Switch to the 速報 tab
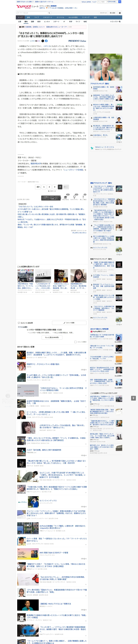This screenshot has width=138, height=644. pos(28,17)
